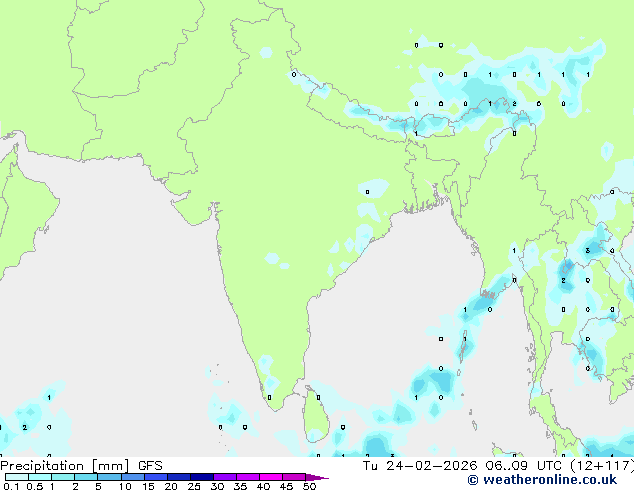
Task: Click the '45' legend label
Action: click(x=286, y=486)
